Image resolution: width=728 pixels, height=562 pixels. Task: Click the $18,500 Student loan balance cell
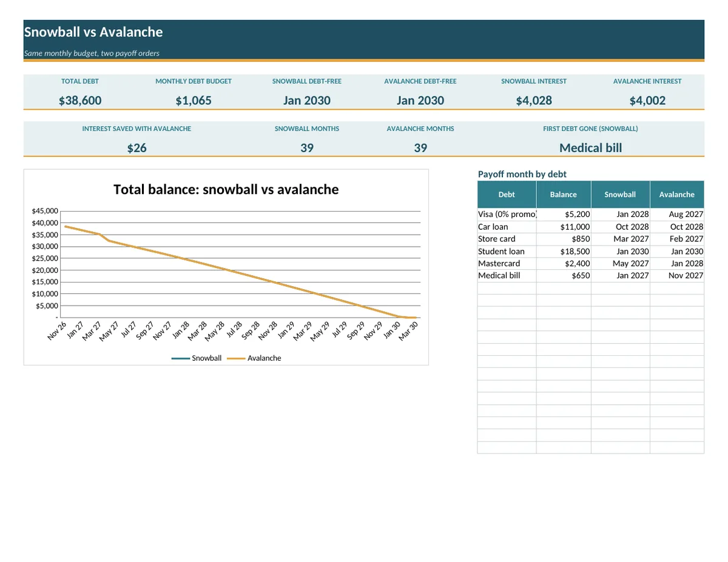(564, 251)
